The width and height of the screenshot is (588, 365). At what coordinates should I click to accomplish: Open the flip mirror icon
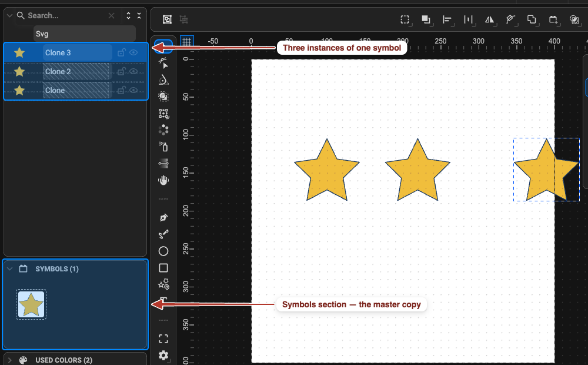click(x=489, y=19)
